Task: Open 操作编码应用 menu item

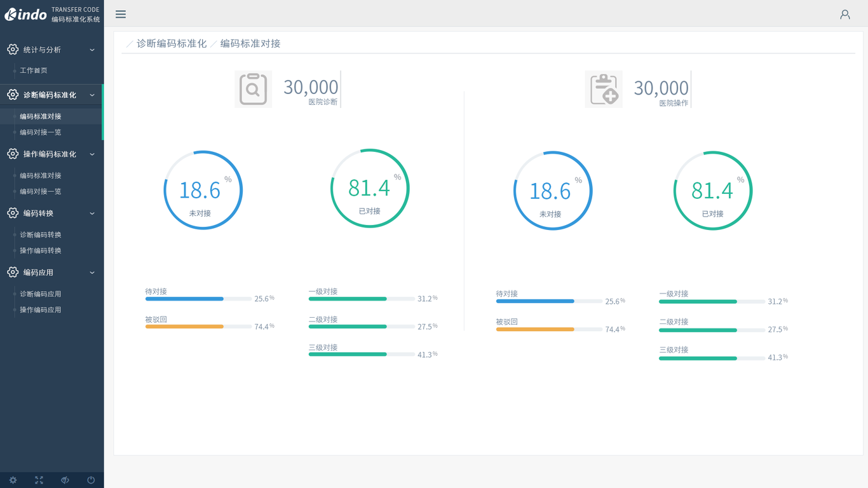Action: click(41, 309)
